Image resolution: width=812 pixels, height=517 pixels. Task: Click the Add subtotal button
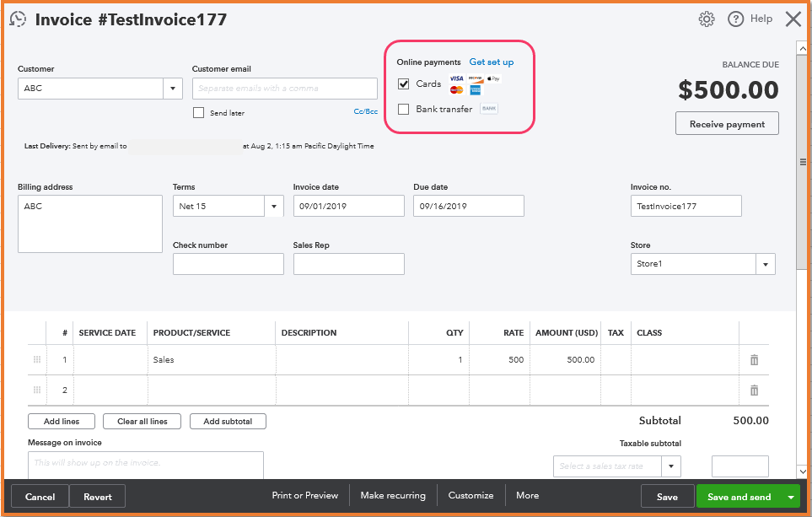[x=228, y=422]
